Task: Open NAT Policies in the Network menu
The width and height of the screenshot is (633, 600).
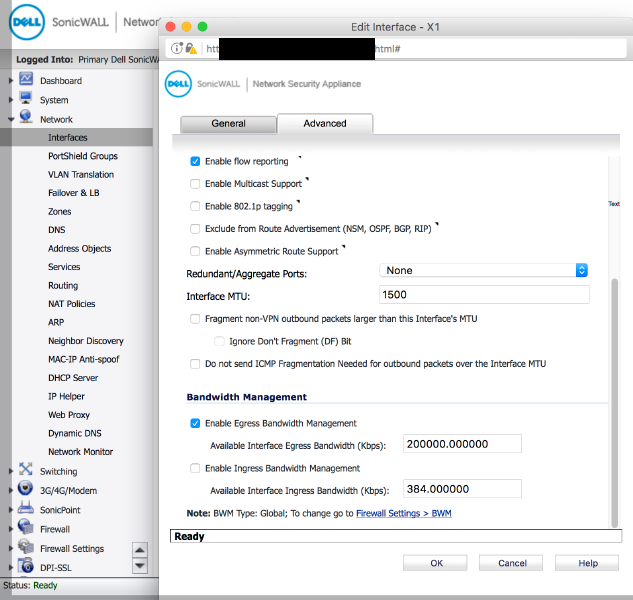Action: pos(71,304)
